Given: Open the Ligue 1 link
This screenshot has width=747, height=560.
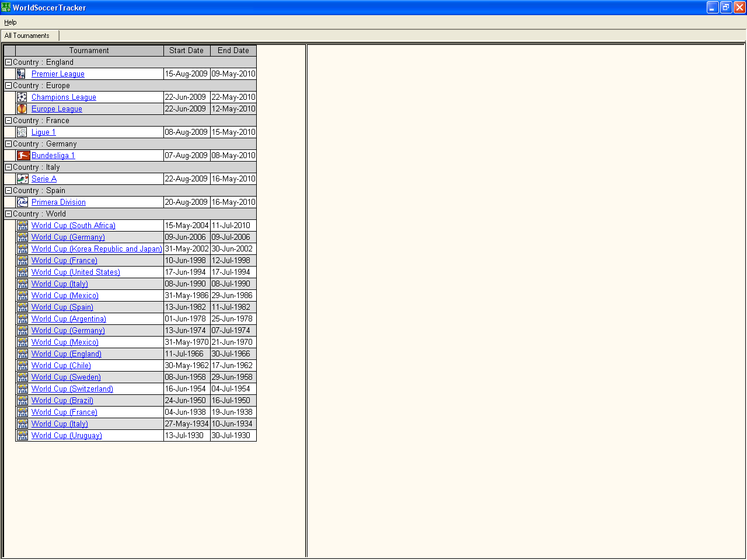Looking at the screenshot, I should pos(43,132).
